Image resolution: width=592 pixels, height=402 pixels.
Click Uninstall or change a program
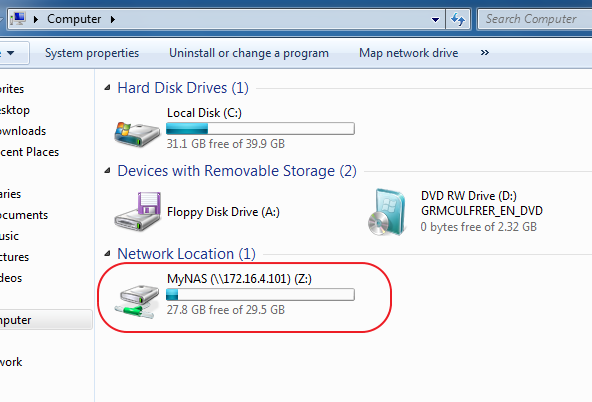point(249,53)
